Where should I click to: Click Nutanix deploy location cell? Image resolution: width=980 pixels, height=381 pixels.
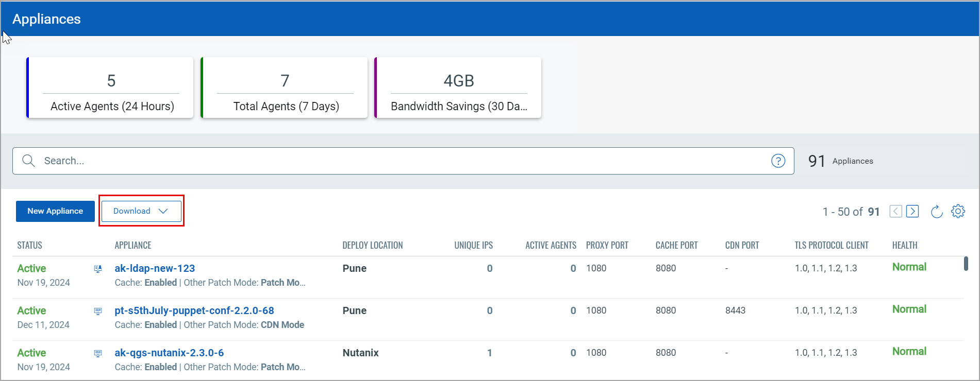click(x=361, y=353)
